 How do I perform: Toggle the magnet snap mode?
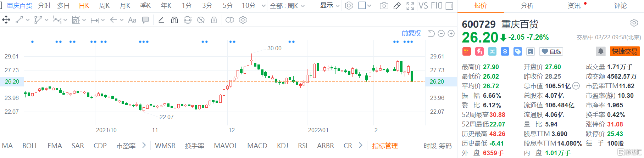(174, 20)
